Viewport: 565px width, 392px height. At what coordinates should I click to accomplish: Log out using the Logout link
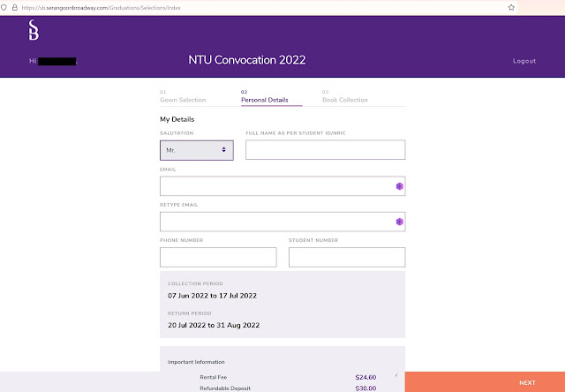[x=524, y=61]
